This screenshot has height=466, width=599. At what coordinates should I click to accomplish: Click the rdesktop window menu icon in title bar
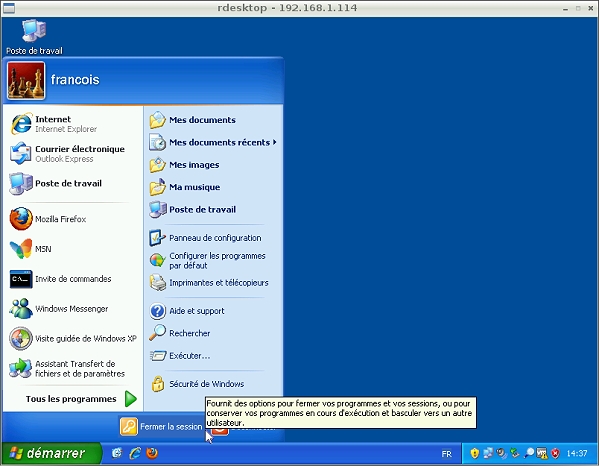coord(9,8)
